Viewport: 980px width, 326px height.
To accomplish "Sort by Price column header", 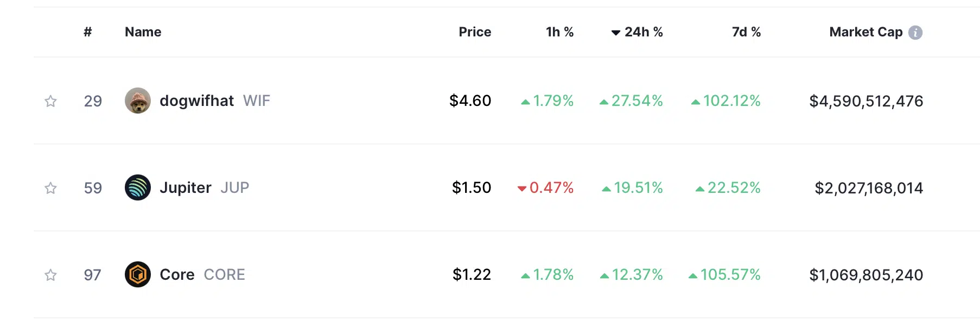I will pos(475,32).
